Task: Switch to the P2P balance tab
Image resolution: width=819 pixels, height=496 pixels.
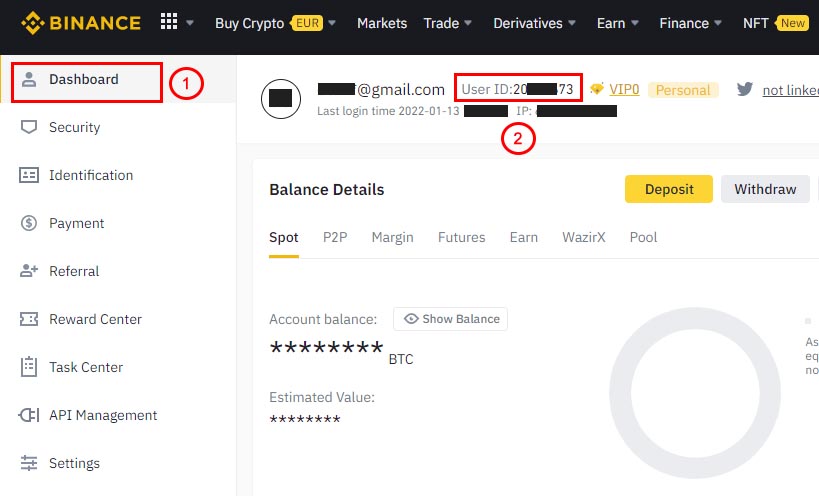Action: coord(335,237)
